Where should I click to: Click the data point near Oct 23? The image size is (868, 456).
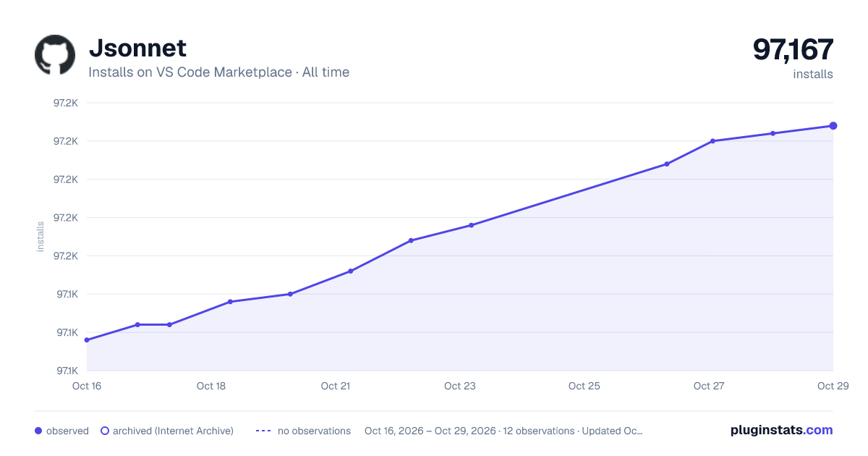click(x=471, y=225)
